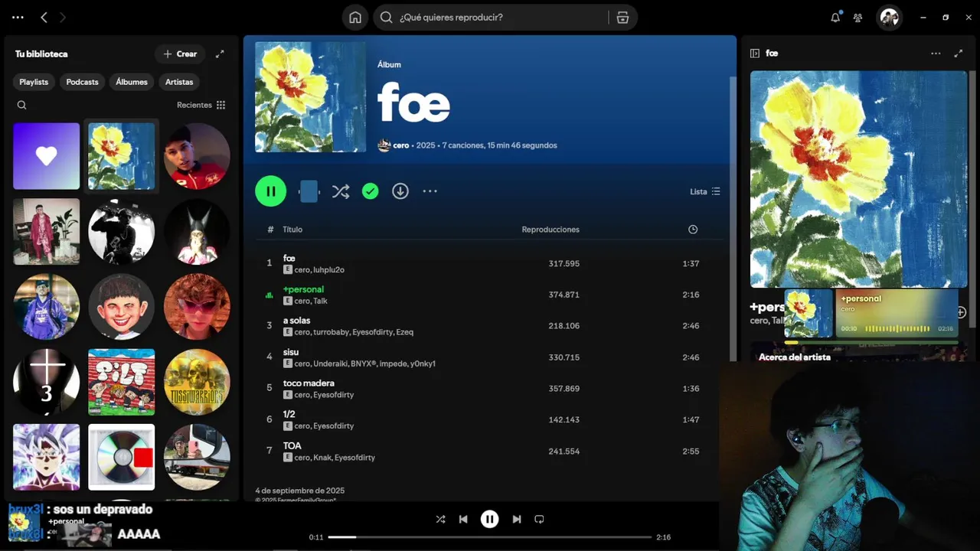Sort by Título column header
Viewport: 980px width, 551px height.
pos(292,230)
